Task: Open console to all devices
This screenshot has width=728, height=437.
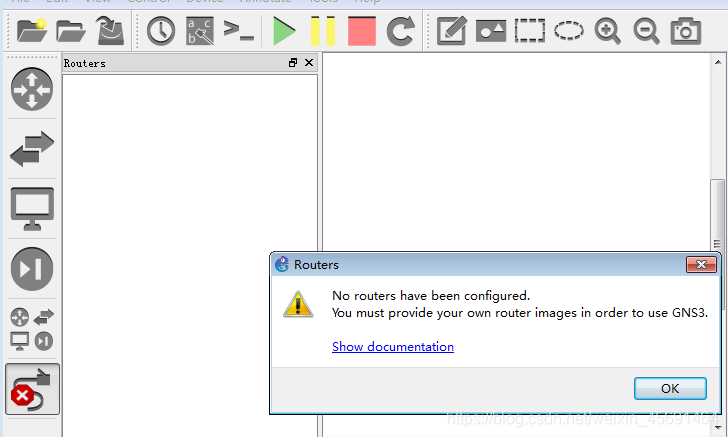Action: click(x=239, y=31)
